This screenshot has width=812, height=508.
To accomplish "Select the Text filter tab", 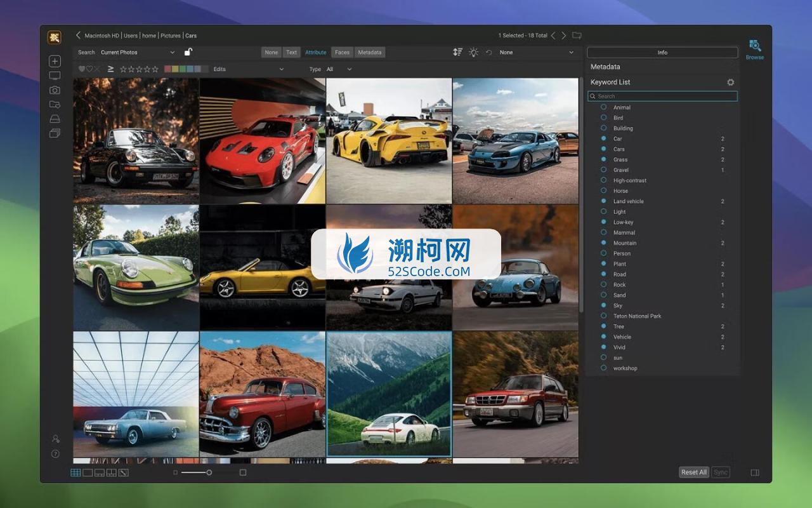I will pos(291,52).
